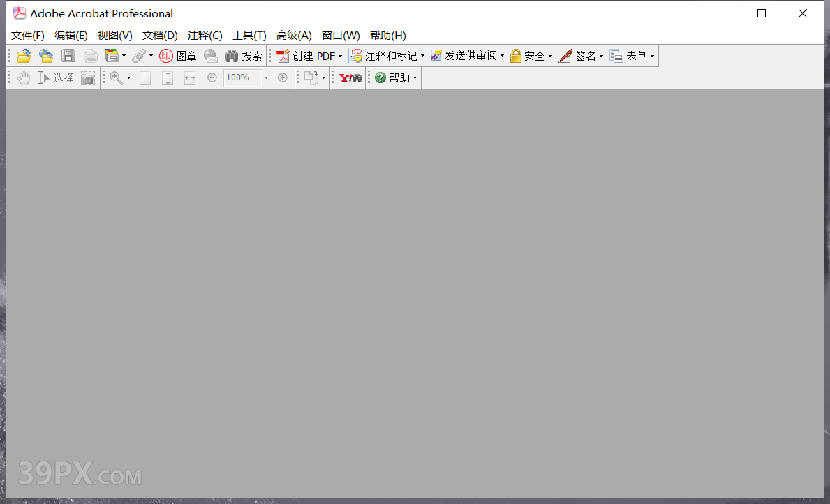Viewport: 830px width, 504px height.
Task: Enable fit-height page view
Action: coord(167,77)
